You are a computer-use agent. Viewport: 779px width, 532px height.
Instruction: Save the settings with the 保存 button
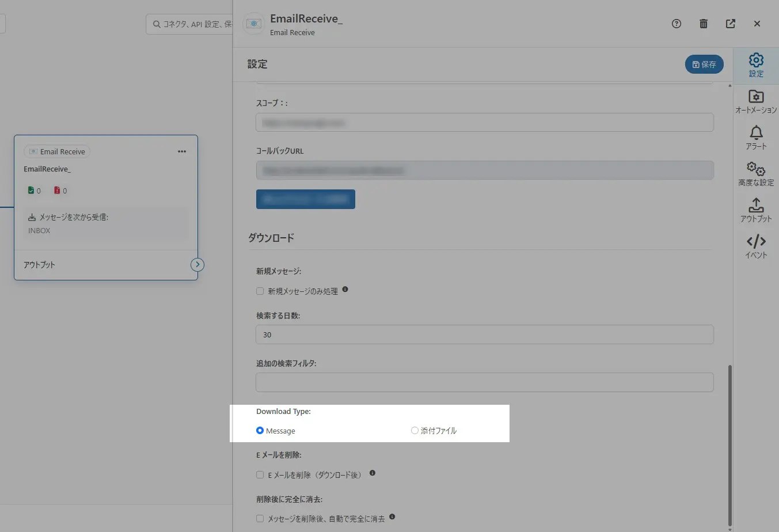pos(704,64)
